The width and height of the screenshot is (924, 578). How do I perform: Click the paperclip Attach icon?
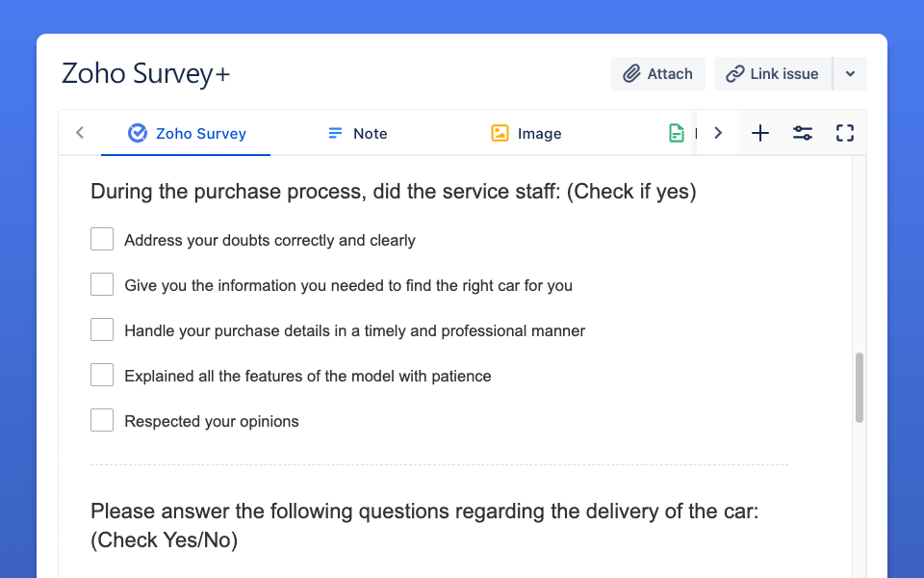tap(631, 74)
